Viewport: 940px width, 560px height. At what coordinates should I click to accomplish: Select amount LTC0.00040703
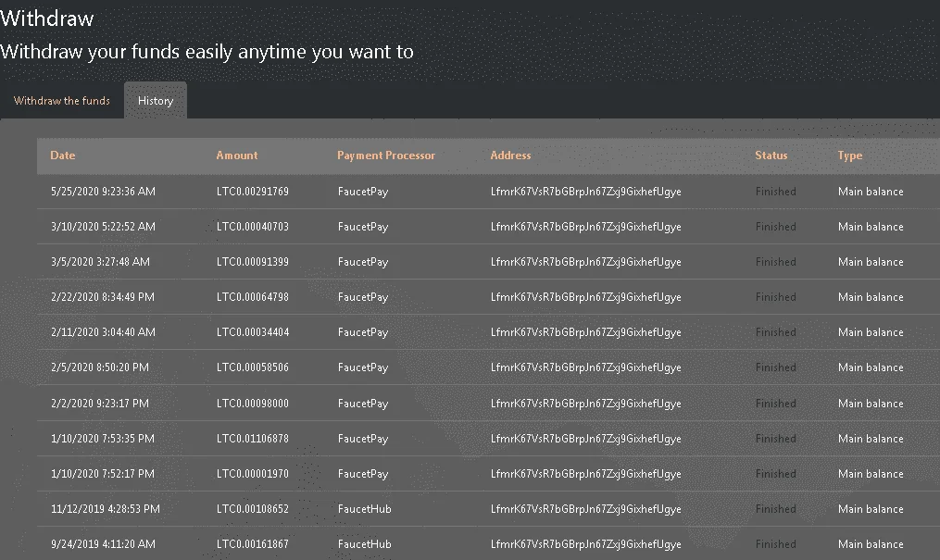253,227
